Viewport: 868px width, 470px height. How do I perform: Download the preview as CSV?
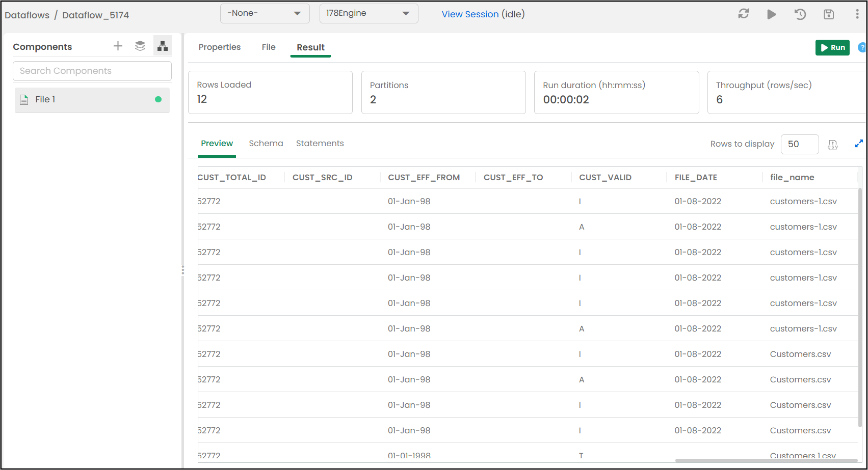(x=832, y=145)
